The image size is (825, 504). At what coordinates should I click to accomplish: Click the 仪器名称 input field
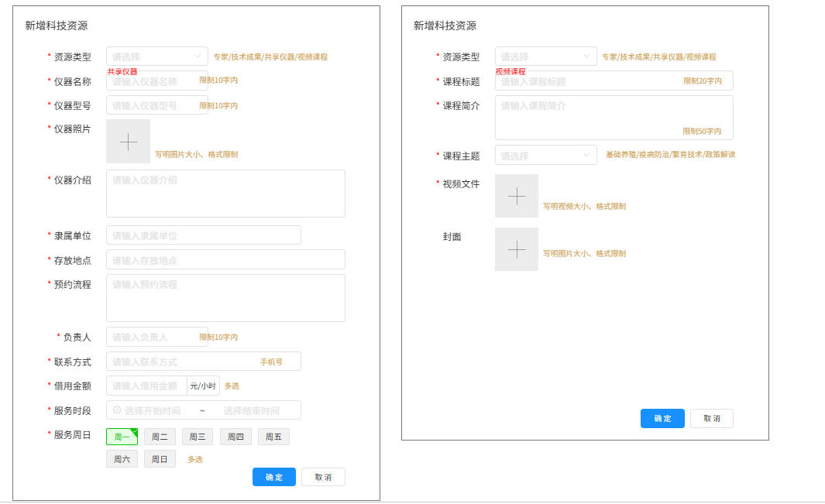tap(156, 81)
